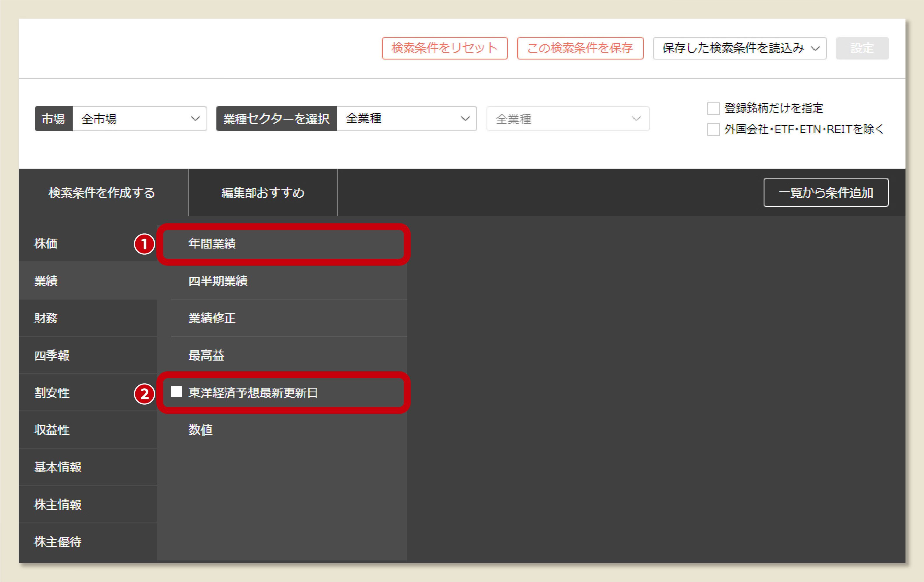
Task: Open the 保存した検索条件を読込み dropdown
Action: [739, 48]
